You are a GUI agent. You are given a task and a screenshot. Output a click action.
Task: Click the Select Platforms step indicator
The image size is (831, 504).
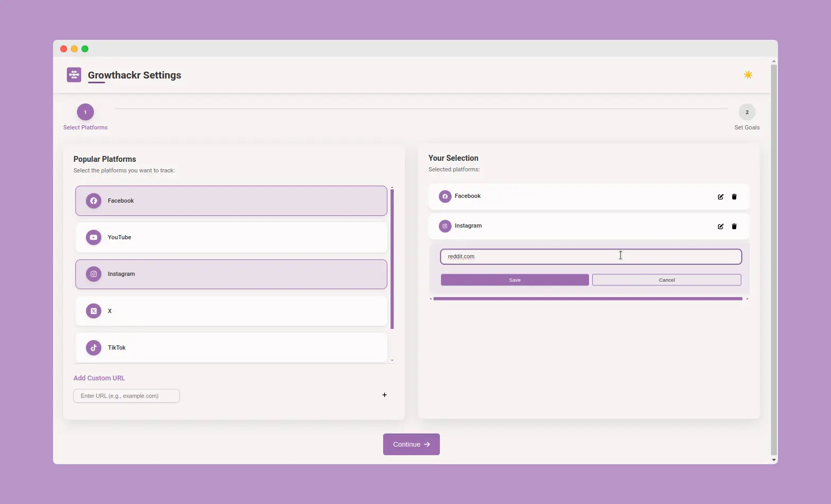(85, 112)
